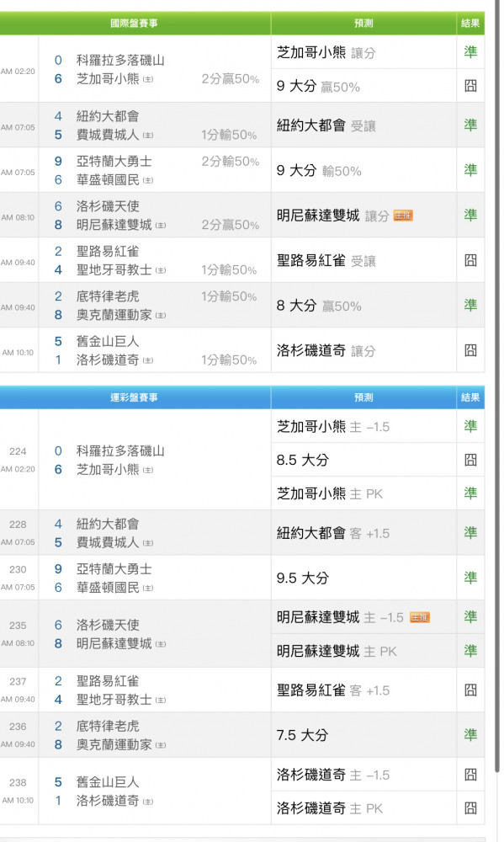Screen dimensions: 504x842
Task: Select the 洛杉磯道奇 主 -1.5 prediction
Action: tap(333, 775)
